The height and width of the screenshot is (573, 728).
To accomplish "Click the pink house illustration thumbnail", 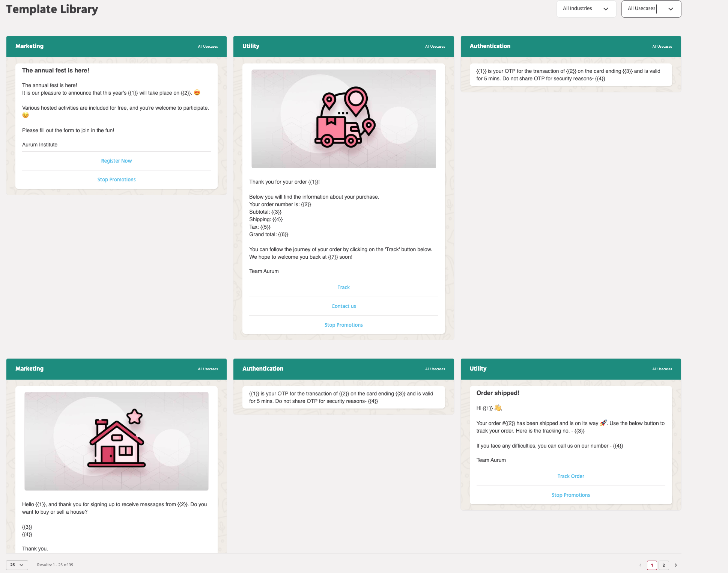I will tap(116, 441).
